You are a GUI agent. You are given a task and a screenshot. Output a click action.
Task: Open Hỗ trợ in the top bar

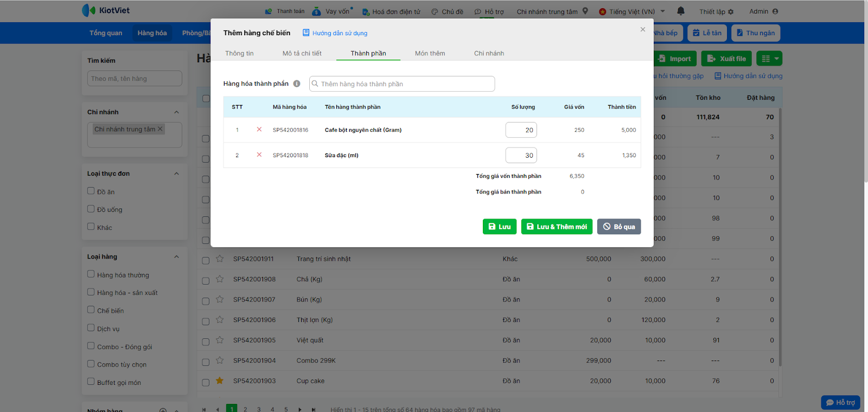[489, 11]
